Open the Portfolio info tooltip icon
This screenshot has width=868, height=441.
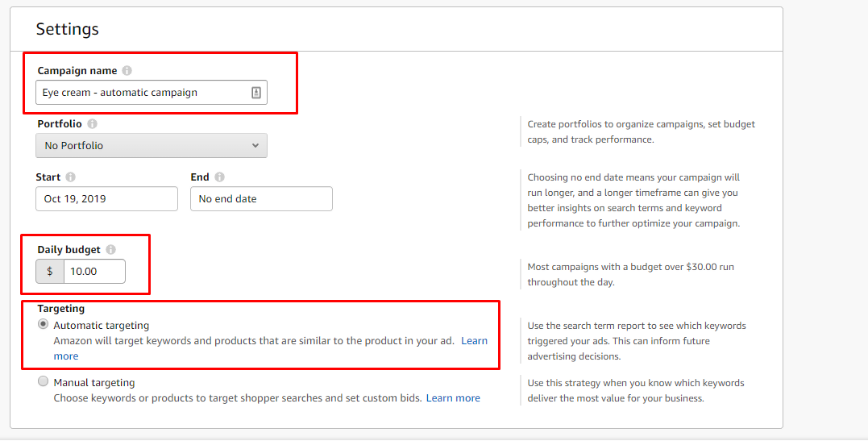pyautogui.click(x=92, y=123)
